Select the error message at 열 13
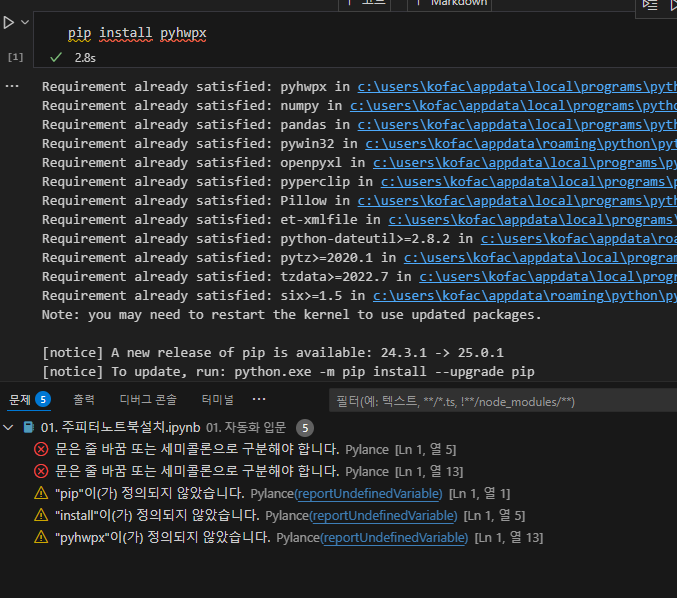This screenshot has height=598, width=677. pyautogui.click(x=197, y=471)
